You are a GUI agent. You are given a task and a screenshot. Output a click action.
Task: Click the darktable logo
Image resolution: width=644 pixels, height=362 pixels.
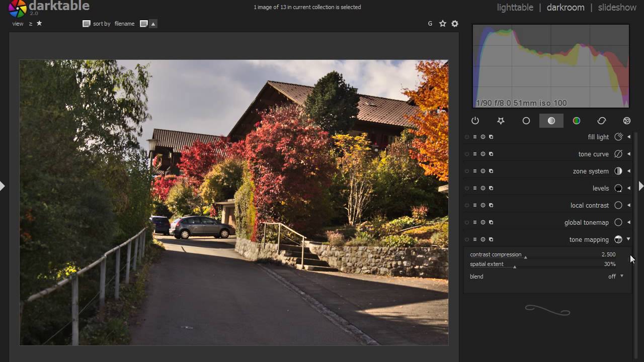coord(18,8)
